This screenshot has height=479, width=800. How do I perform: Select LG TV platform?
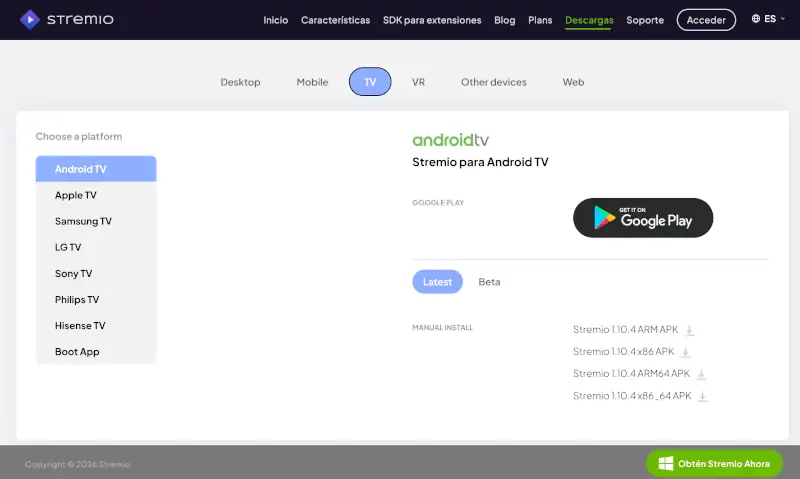[x=96, y=247]
